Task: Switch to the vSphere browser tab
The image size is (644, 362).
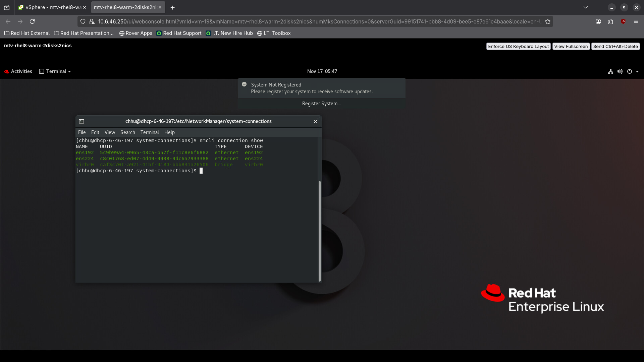Action: (52, 7)
